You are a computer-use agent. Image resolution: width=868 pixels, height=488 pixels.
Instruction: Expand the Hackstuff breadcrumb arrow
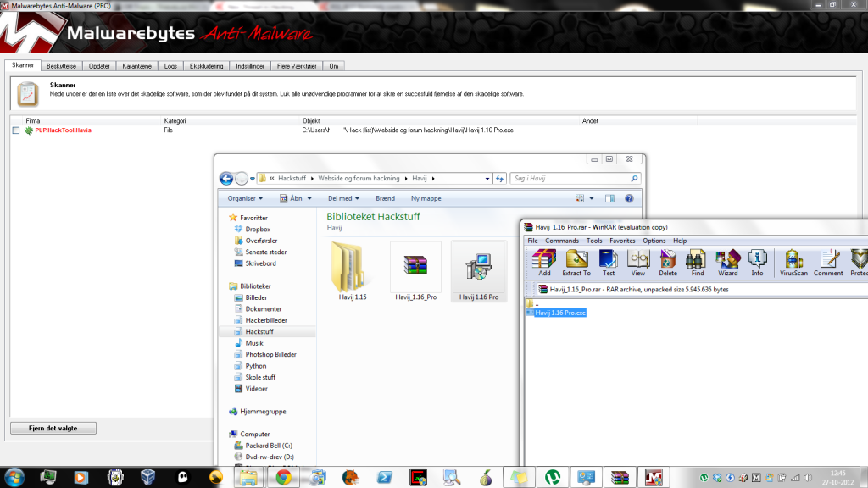coord(312,179)
